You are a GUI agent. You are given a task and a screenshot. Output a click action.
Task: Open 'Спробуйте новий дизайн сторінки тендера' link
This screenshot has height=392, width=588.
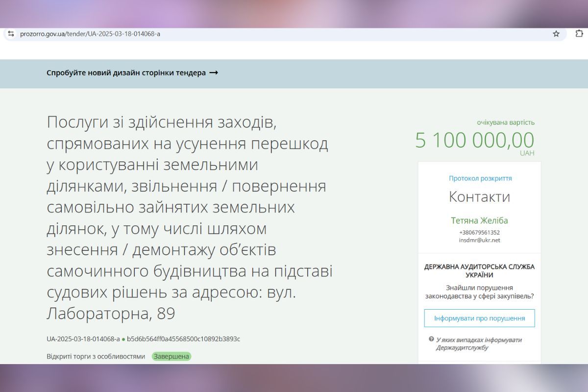(126, 73)
